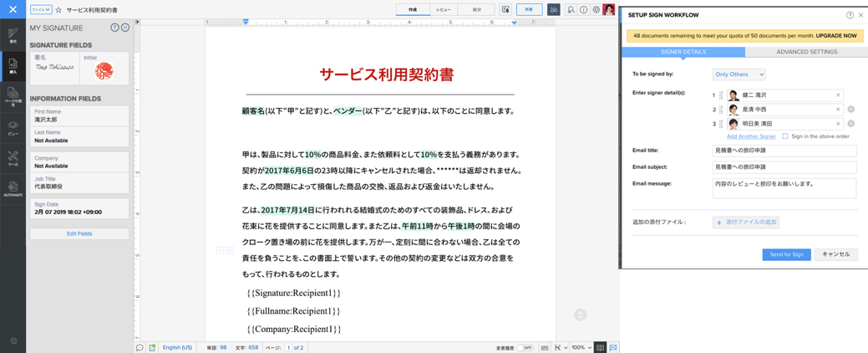Star the document as favorite

pyautogui.click(x=58, y=10)
